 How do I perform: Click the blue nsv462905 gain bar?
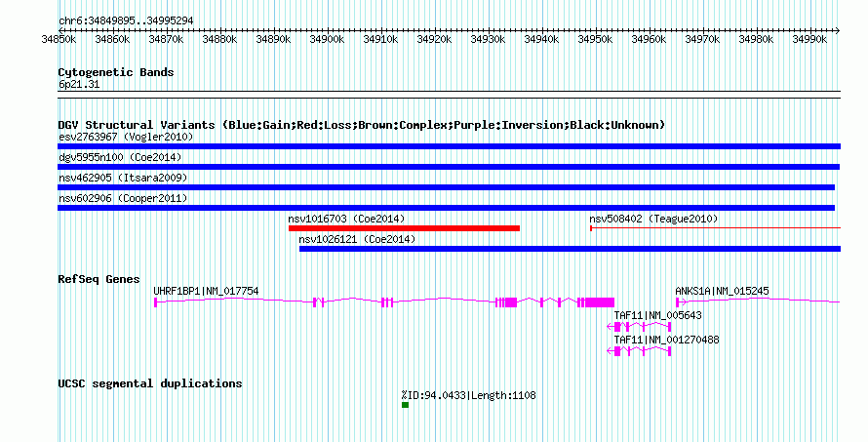coord(446,187)
